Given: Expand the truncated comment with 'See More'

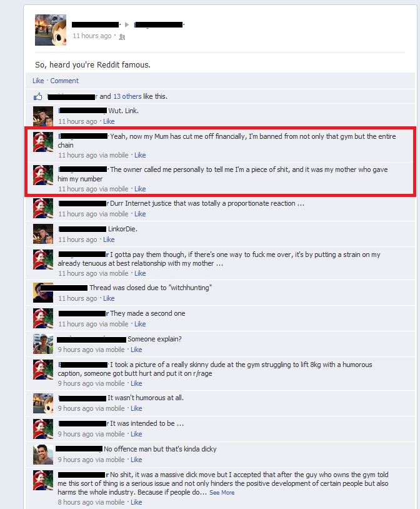Looking at the screenshot, I should 222,493.
